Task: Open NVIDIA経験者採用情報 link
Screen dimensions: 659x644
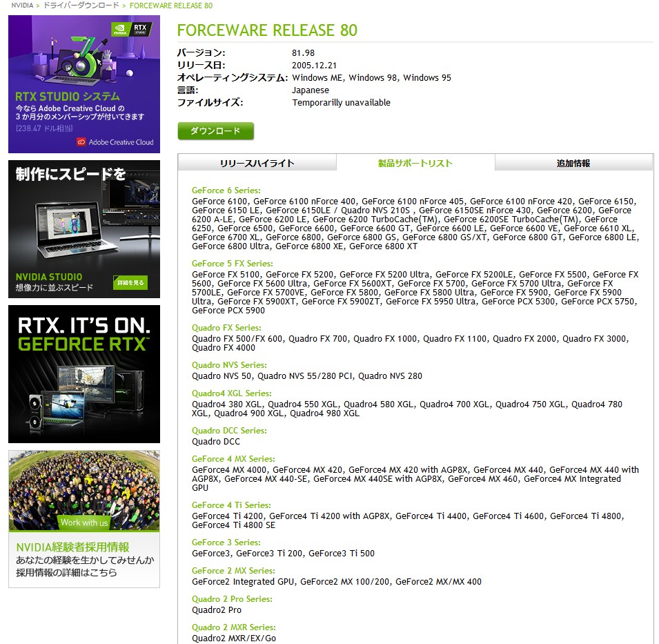Action: [72, 547]
